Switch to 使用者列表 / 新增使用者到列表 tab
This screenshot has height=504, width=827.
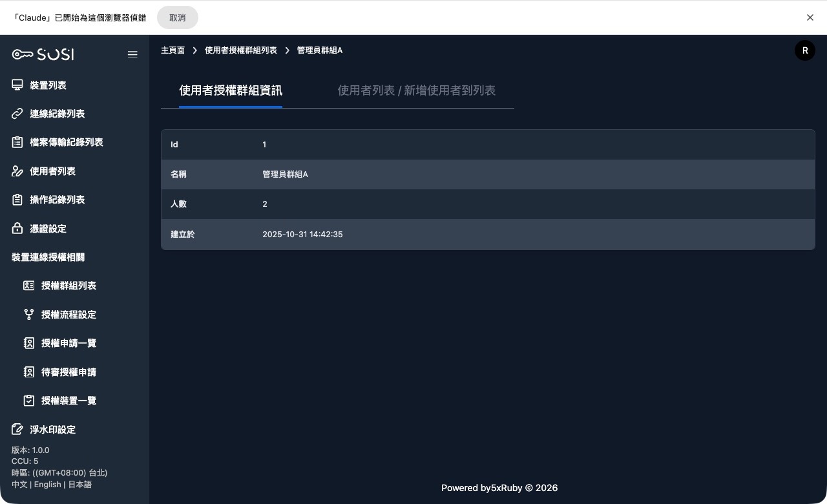[416, 90]
